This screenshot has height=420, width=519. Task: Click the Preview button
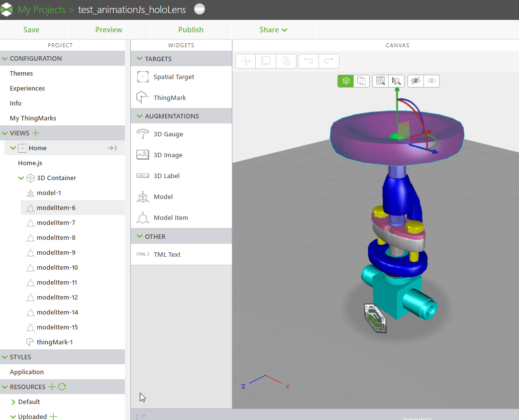pos(108,30)
